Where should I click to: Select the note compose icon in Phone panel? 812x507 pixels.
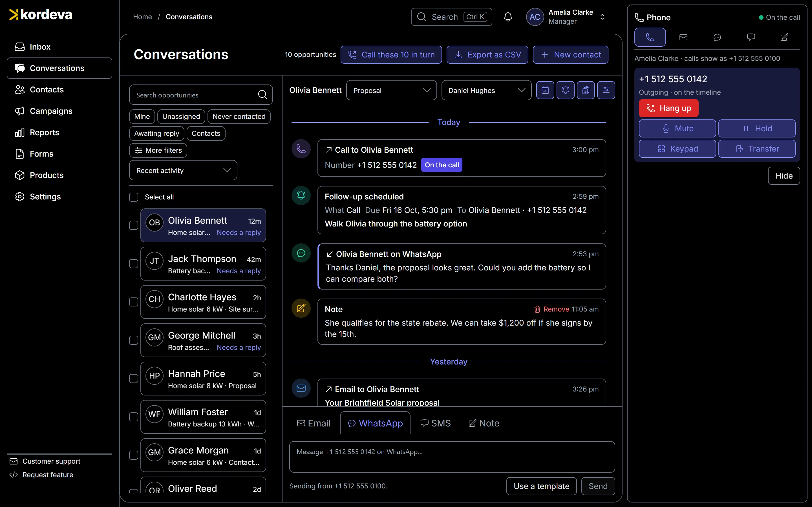pos(784,37)
